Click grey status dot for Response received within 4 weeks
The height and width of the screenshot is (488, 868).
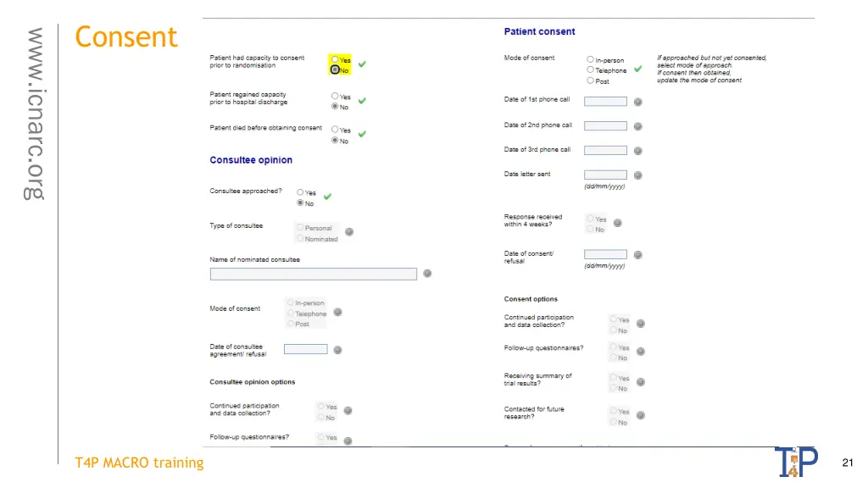coord(618,223)
